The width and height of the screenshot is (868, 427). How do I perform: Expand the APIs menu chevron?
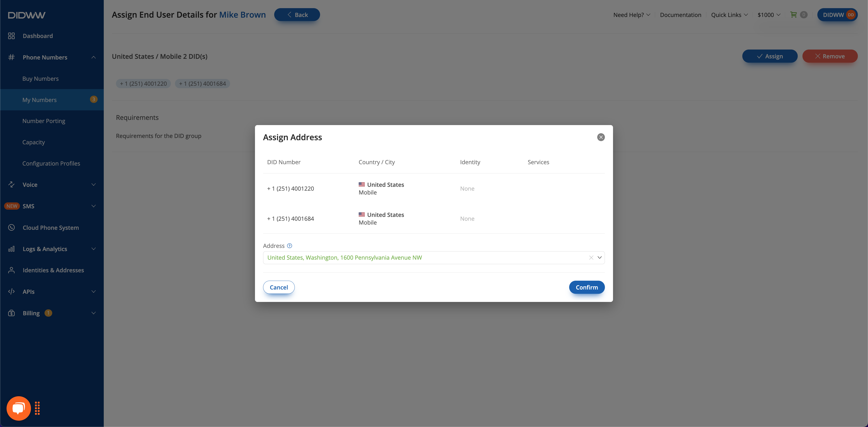[94, 292]
